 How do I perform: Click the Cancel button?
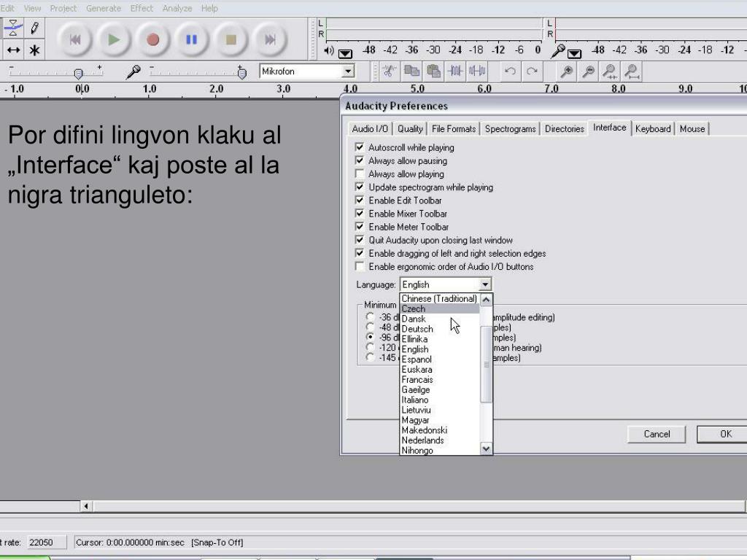657,434
